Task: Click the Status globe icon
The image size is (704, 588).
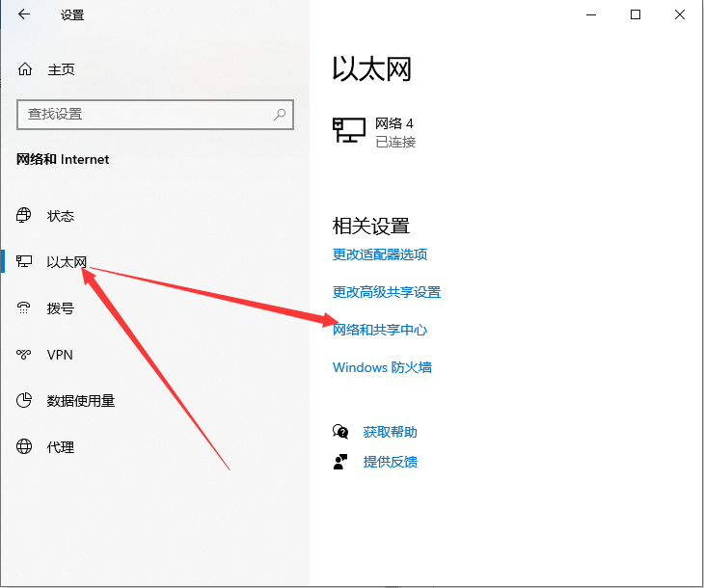Action: pyautogui.click(x=25, y=216)
